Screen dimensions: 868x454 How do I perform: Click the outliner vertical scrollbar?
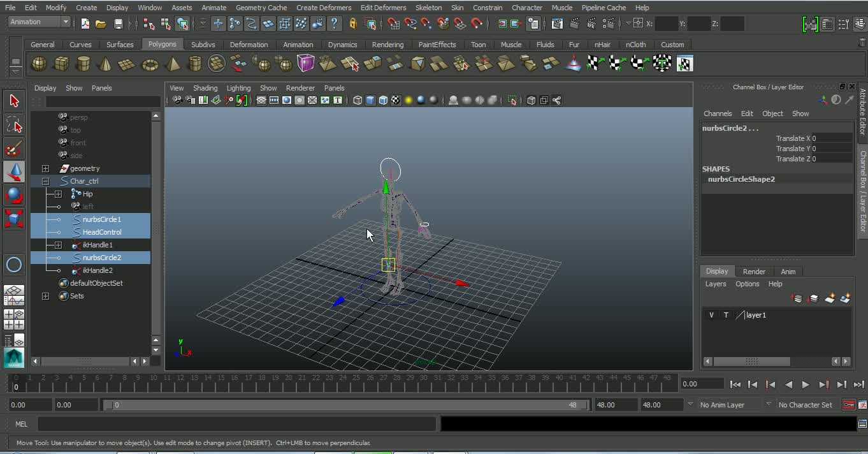[156, 228]
